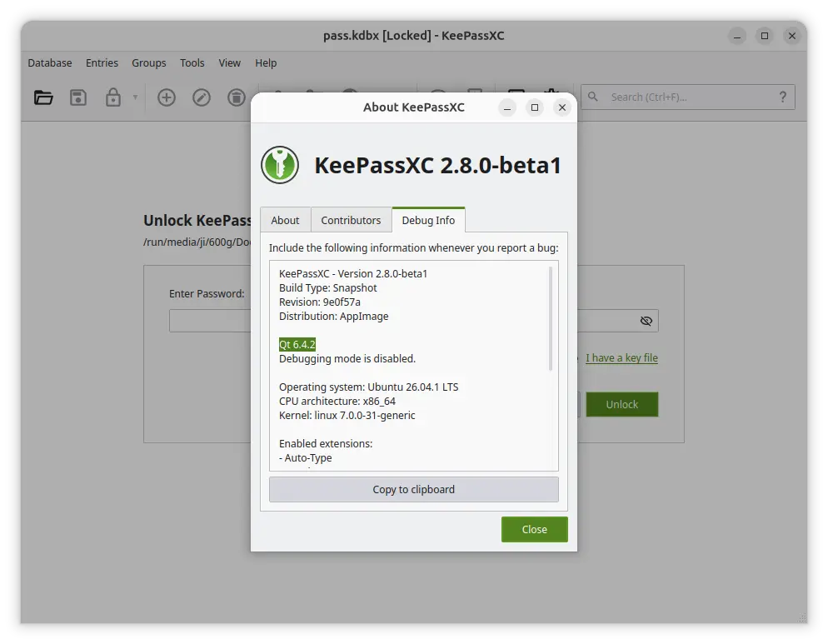Click the search magnifier icon
The height and width of the screenshot is (644, 828).
pyautogui.click(x=593, y=97)
